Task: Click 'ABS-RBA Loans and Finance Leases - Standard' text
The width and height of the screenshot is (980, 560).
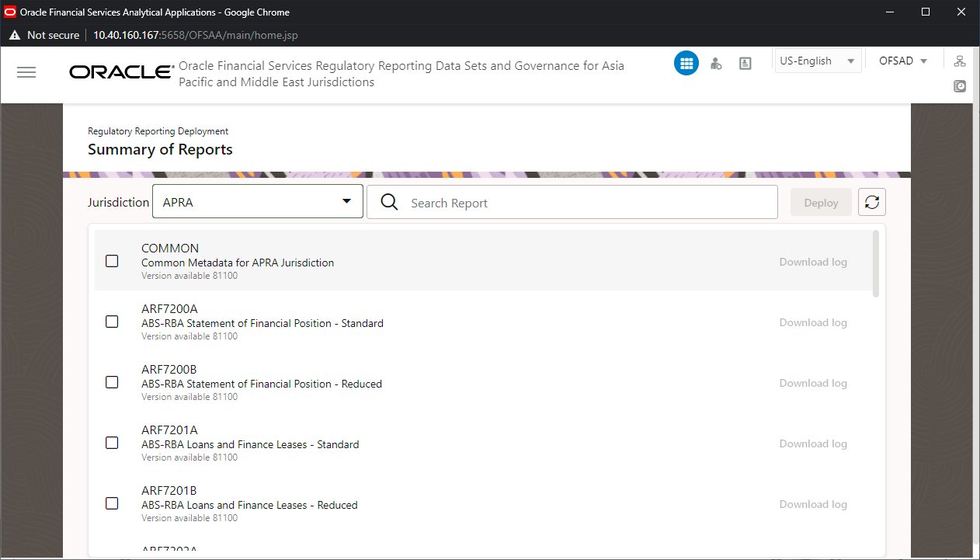Action: 250,444
